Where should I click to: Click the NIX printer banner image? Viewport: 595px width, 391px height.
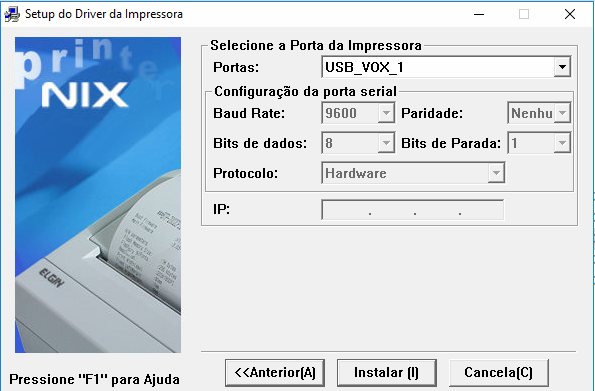[98, 195]
